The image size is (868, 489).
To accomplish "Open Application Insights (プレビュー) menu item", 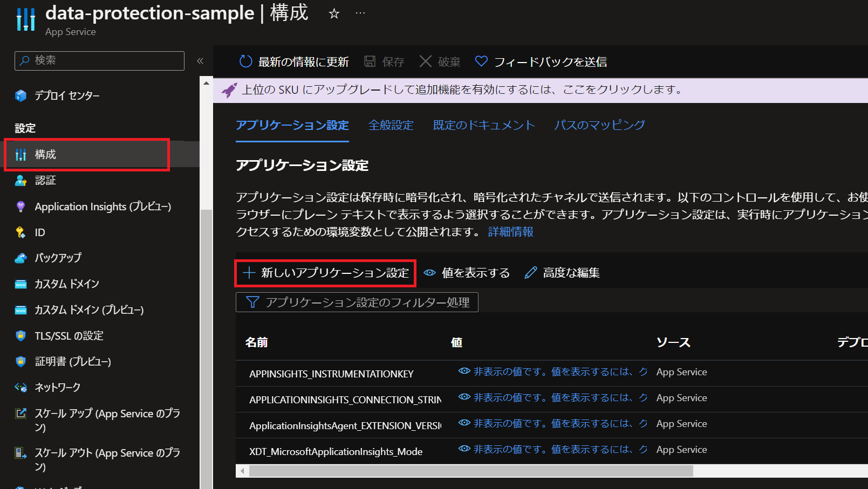I will (102, 206).
